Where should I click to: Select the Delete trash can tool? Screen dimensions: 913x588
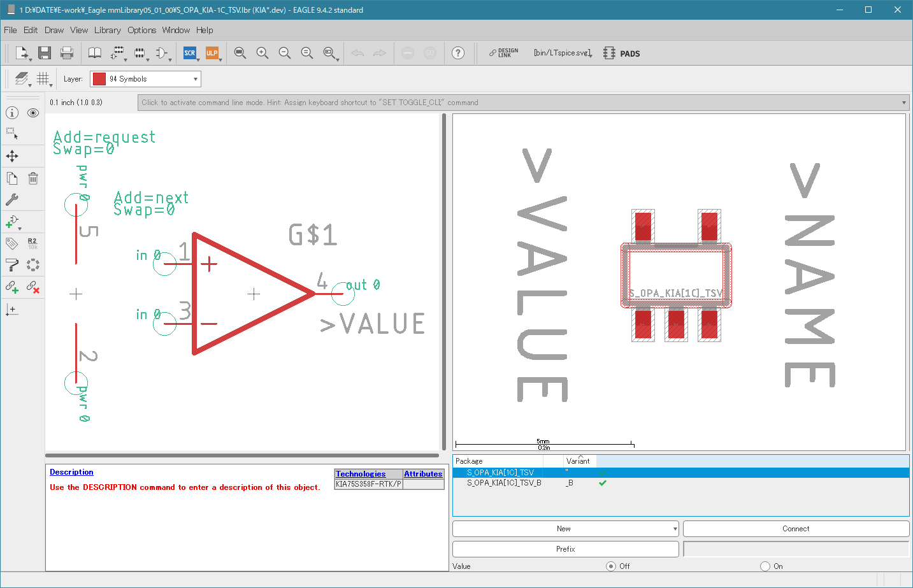pyautogui.click(x=33, y=178)
